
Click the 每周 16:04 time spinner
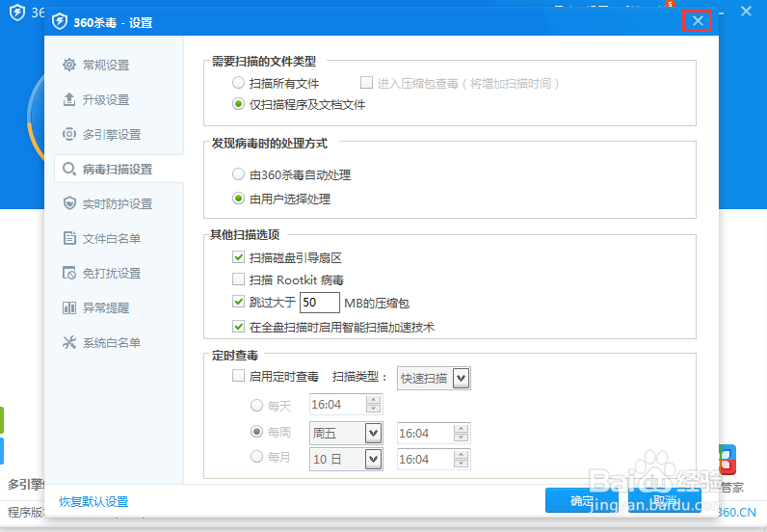click(461, 433)
